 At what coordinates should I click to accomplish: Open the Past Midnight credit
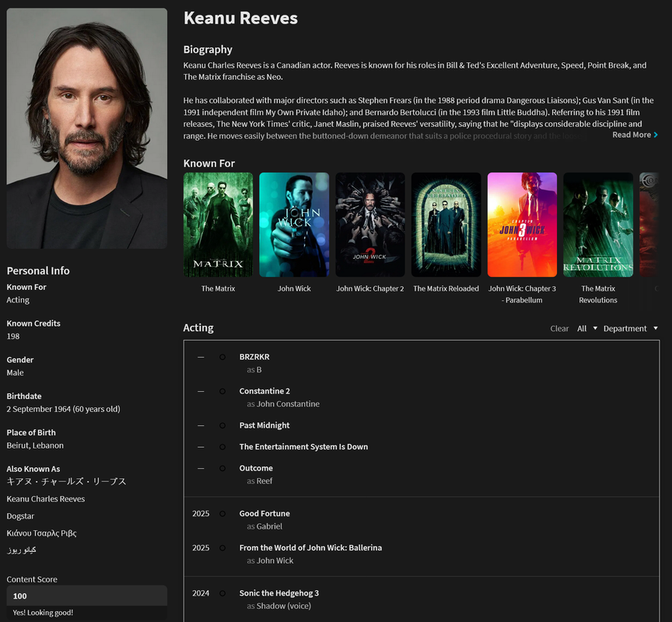[264, 425]
